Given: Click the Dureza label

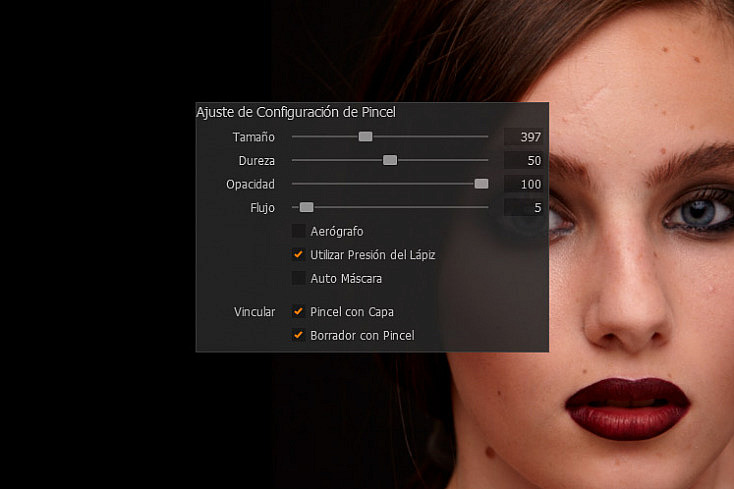Looking at the screenshot, I should click(257, 161).
